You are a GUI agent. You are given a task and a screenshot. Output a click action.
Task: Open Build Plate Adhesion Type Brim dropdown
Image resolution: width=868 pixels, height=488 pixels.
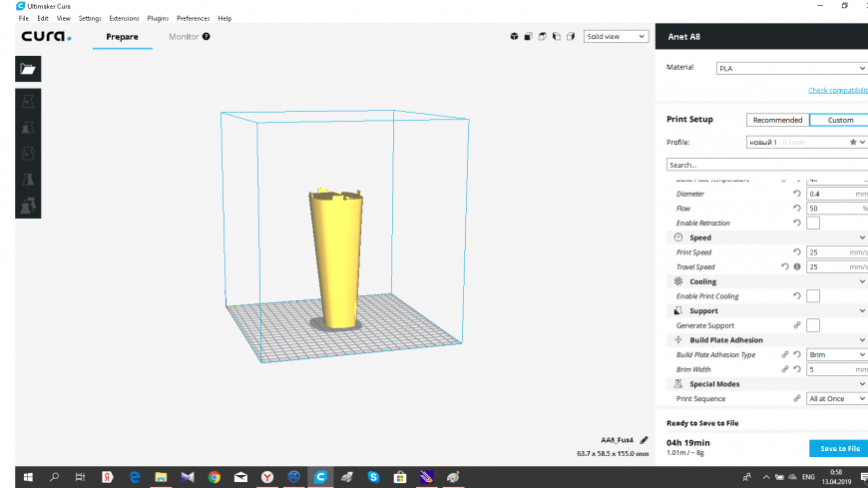837,354
